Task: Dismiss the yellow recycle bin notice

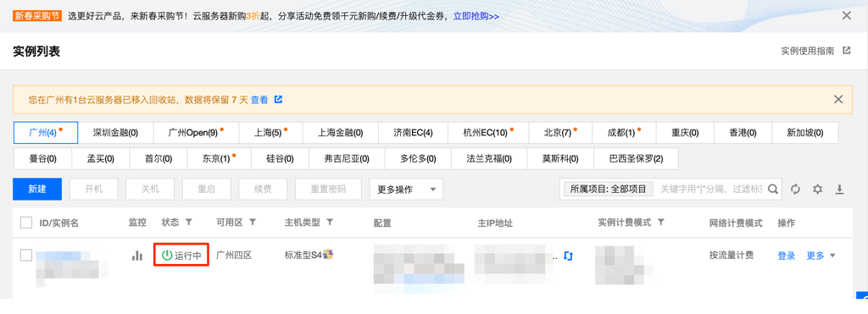Action: pyautogui.click(x=838, y=100)
